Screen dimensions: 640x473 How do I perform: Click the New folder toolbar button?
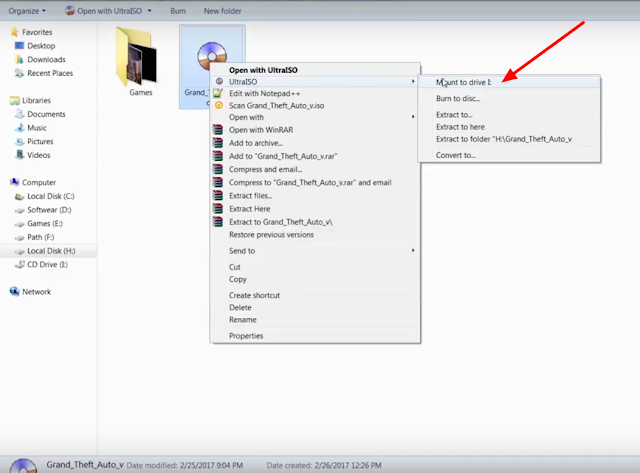click(222, 11)
